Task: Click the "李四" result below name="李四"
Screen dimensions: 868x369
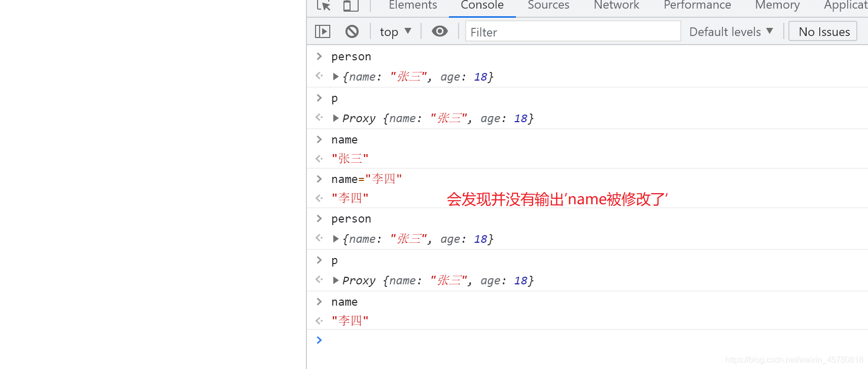Action: [x=350, y=198]
